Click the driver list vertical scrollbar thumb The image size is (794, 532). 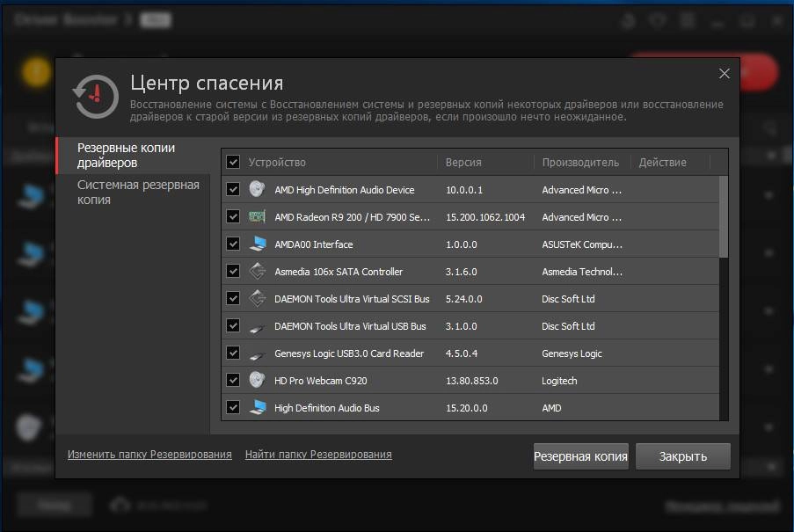click(x=724, y=216)
